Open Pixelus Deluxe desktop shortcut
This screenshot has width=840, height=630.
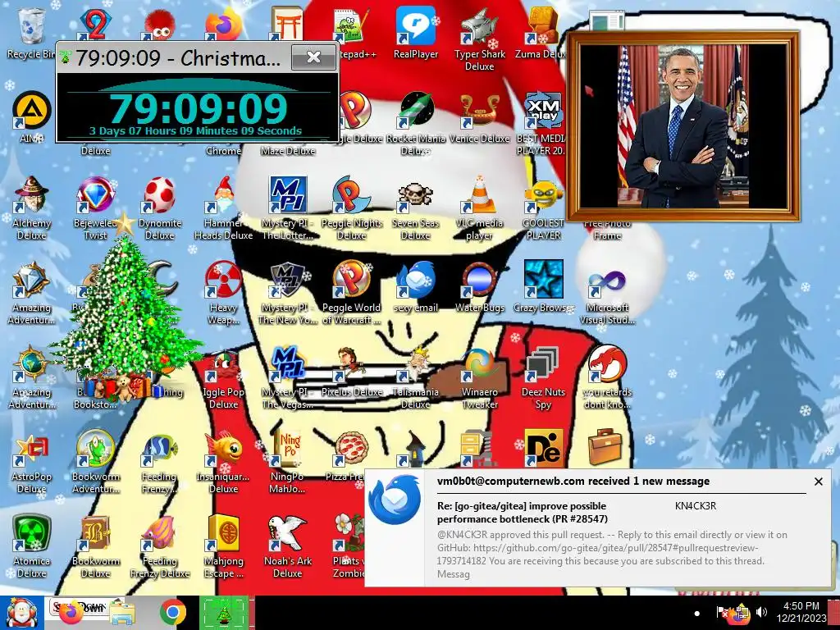pyautogui.click(x=351, y=372)
